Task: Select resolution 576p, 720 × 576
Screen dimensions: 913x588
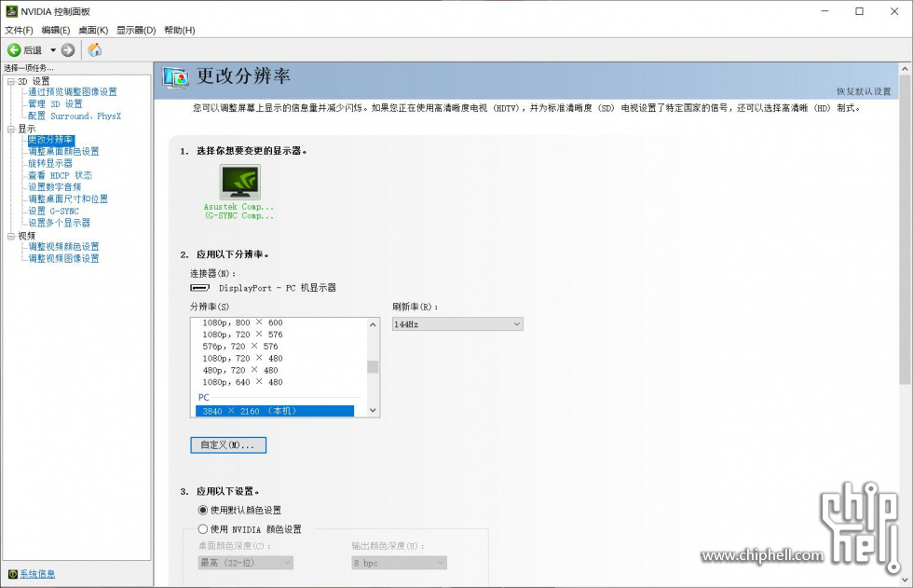Action: [x=240, y=347]
